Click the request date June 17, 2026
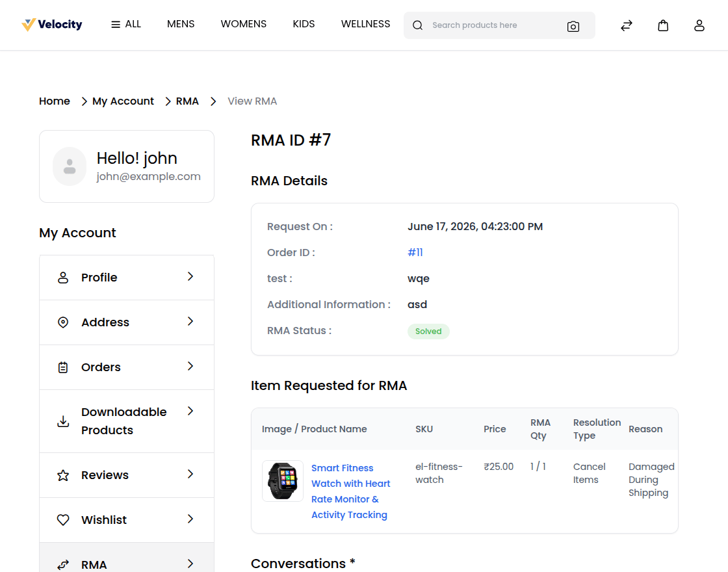Screen dimensions: 728x572 click(475, 227)
